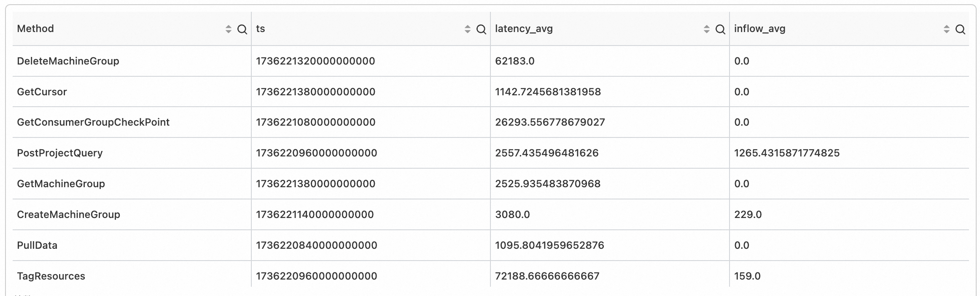
Task: Click the search icon in inflow_avg column
Action: pyautogui.click(x=960, y=29)
